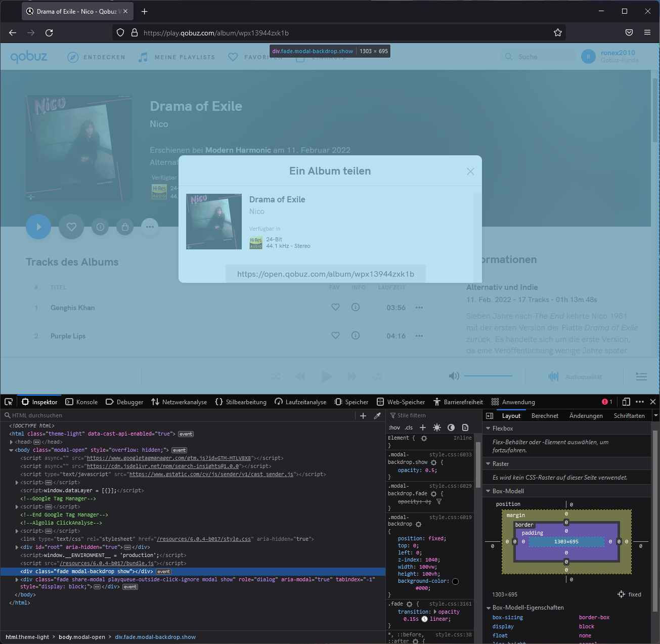This screenshot has width=660, height=644.
Task: Open Qobuz search via the magnifier icon
Action: pos(508,56)
